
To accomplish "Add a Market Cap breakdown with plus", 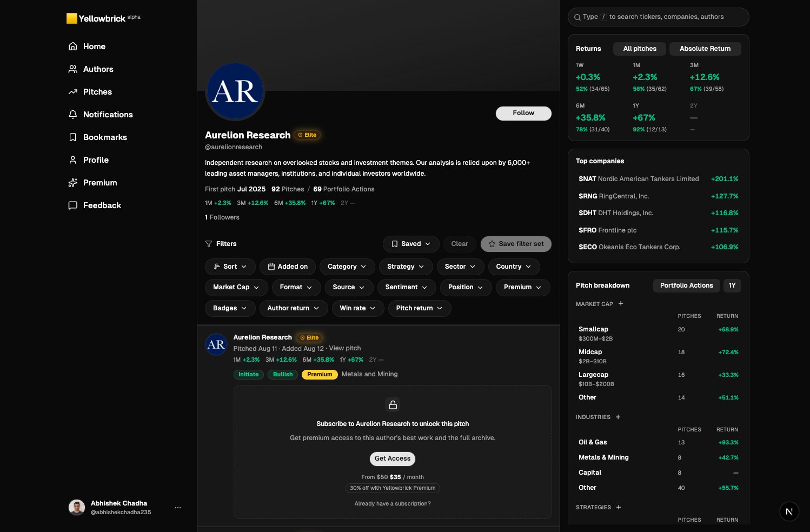I will pos(621,304).
